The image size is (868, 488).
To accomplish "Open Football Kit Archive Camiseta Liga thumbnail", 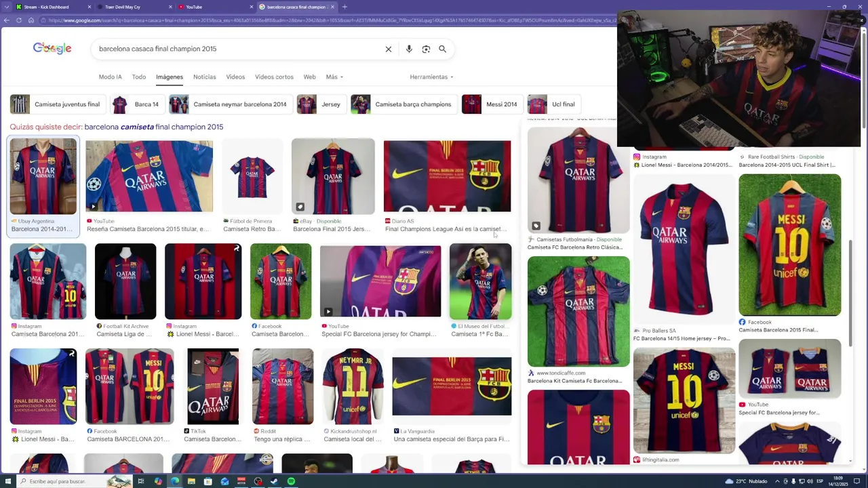I will 125,281.
